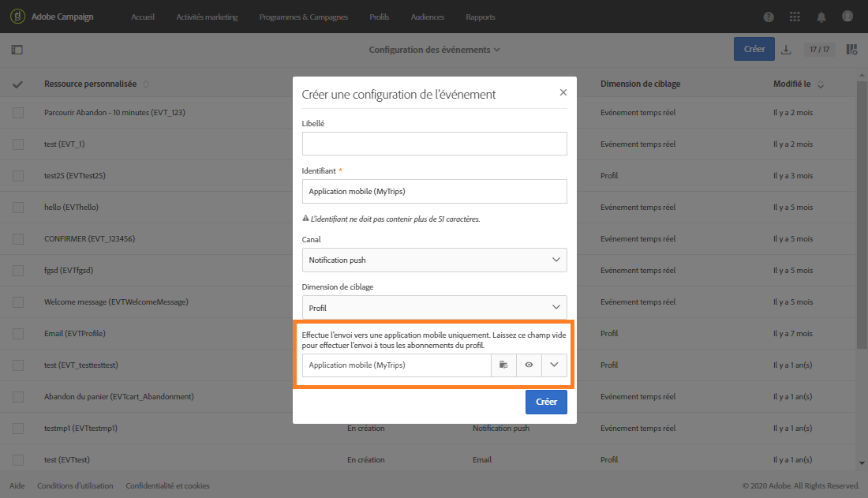Open the Activités marketing menu
This screenshot has width=868, height=498.
[x=207, y=17]
